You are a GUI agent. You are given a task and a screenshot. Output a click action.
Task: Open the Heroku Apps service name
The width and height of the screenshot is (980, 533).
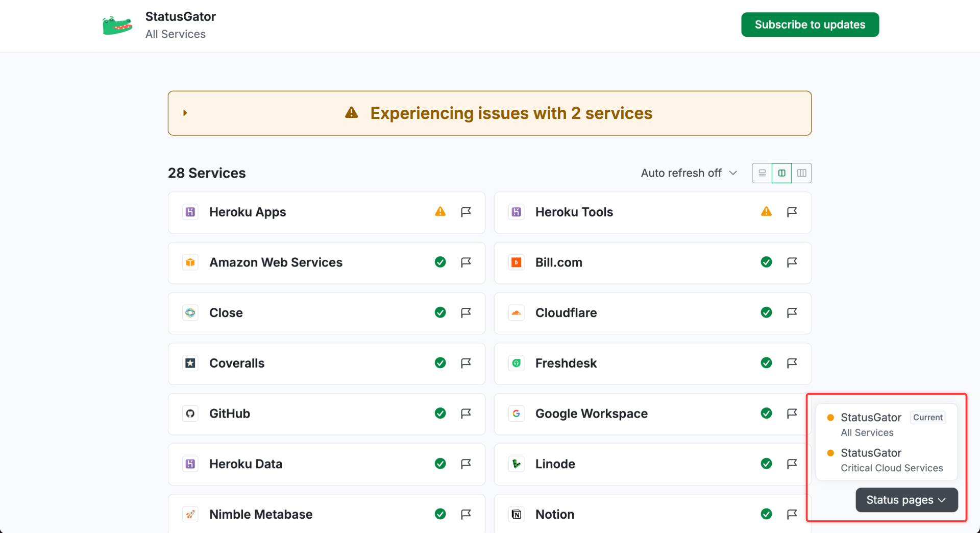pyautogui.click(x=248, y=212)
